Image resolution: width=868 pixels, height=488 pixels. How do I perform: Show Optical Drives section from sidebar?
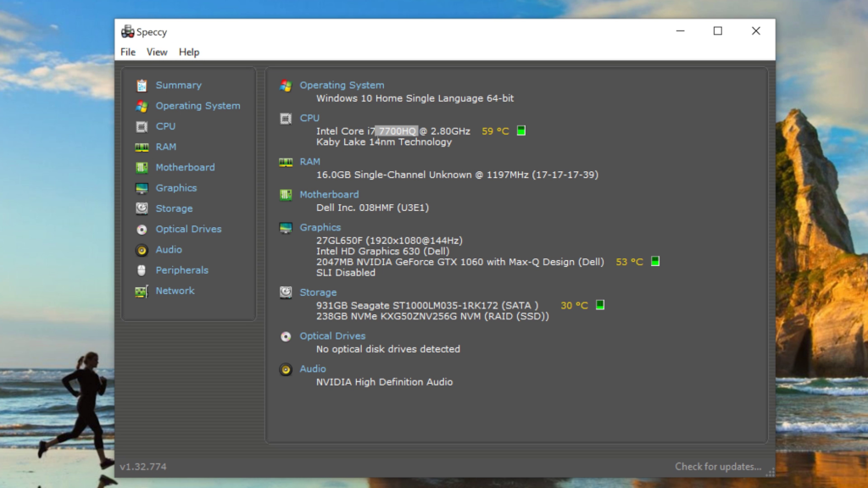[188, 229]
